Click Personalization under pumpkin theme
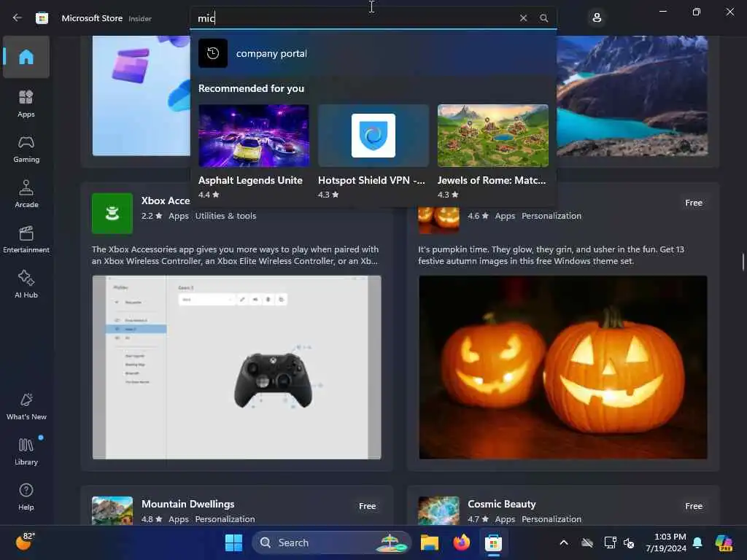This screenshot has height=560, width=747. (551, 216)
